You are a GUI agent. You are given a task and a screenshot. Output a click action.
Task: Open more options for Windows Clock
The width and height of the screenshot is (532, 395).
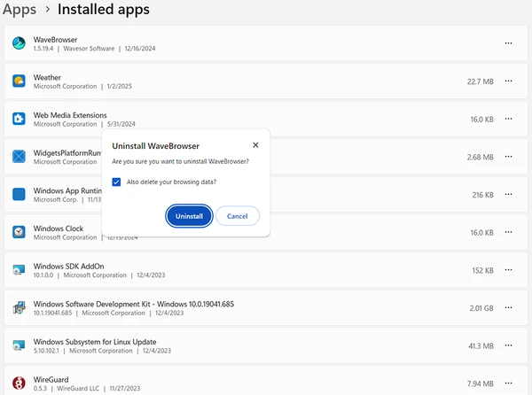tap(508, 232)
